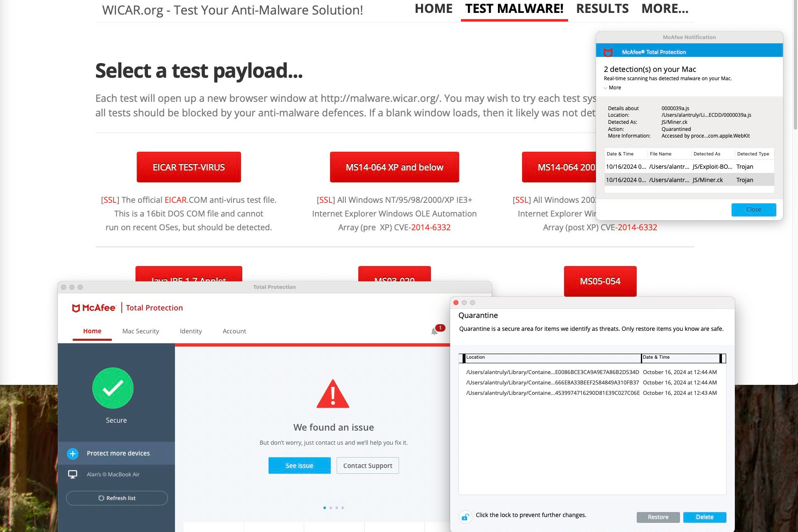This screenshot has height=532, width=798.
Task: Click the Identity tab icon
Action: pos(190,331)
